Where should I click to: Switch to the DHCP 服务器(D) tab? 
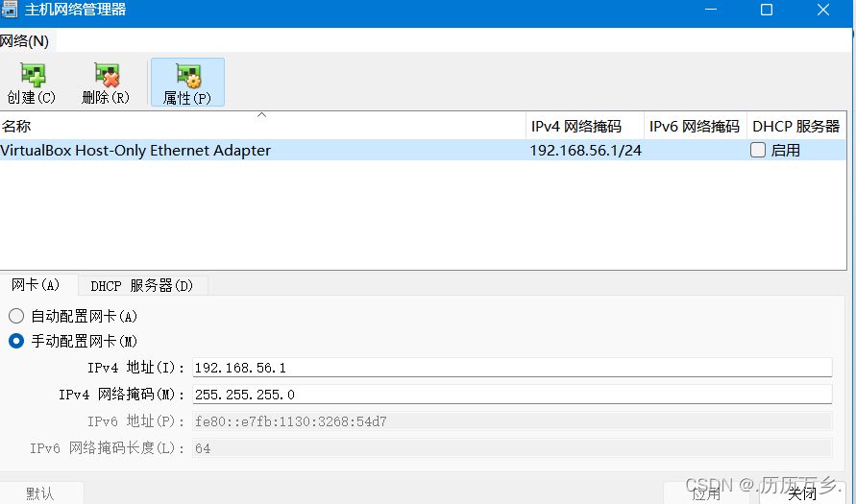tap(142, 286)
